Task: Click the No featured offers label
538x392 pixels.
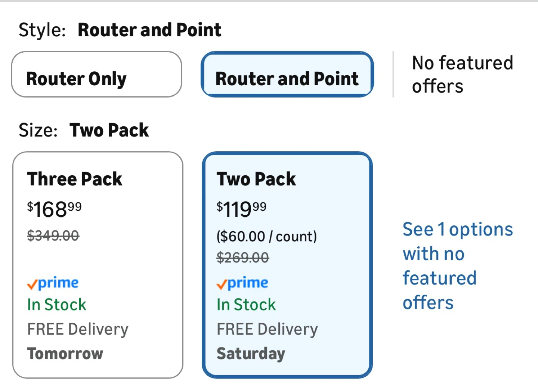Action: 463,74
